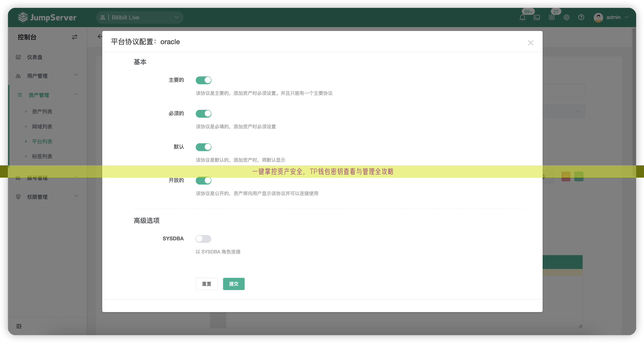This screenshot has width=644, height=343.
Task: Click the 资产管理 layers icon
Action: pos(20,95)
